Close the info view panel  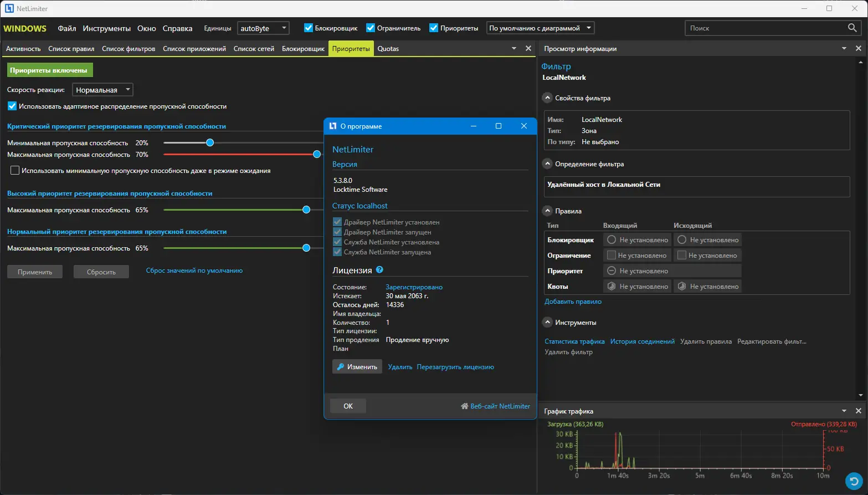858,49
